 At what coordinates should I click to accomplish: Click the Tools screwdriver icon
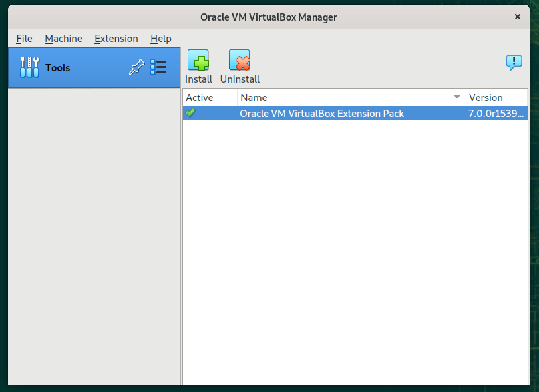pyautogui.click(x=29, y=67)
